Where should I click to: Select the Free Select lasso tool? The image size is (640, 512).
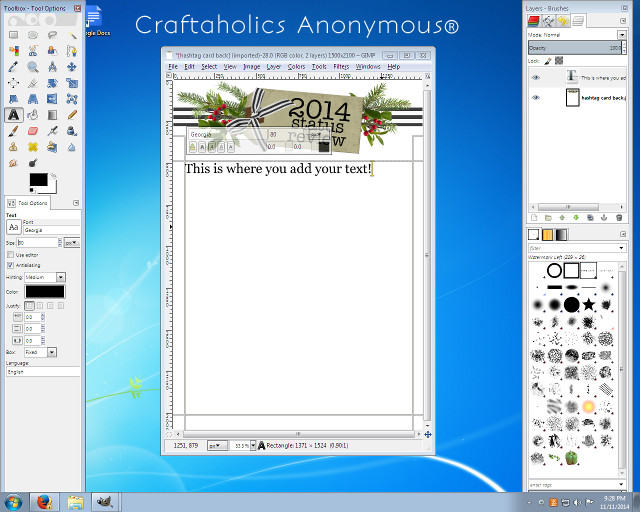point(52,35)
